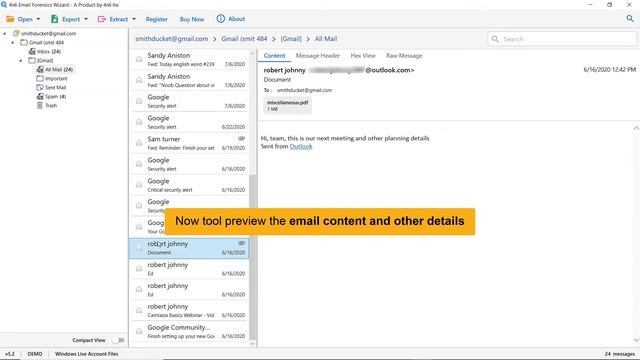The image size is (640, 360).
Task: Click '24 messages' in status bar
Action: click(620, 354)
